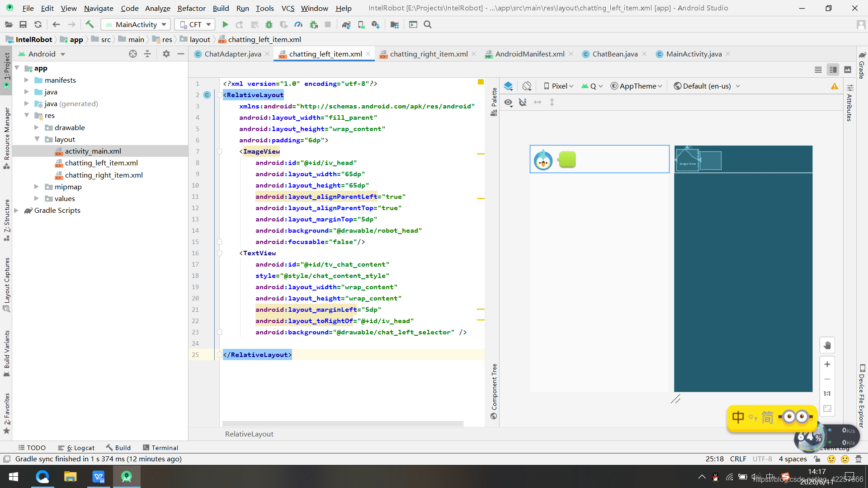Click the Make Project hammer icon
Screen dimensions: 868x488
90,24
